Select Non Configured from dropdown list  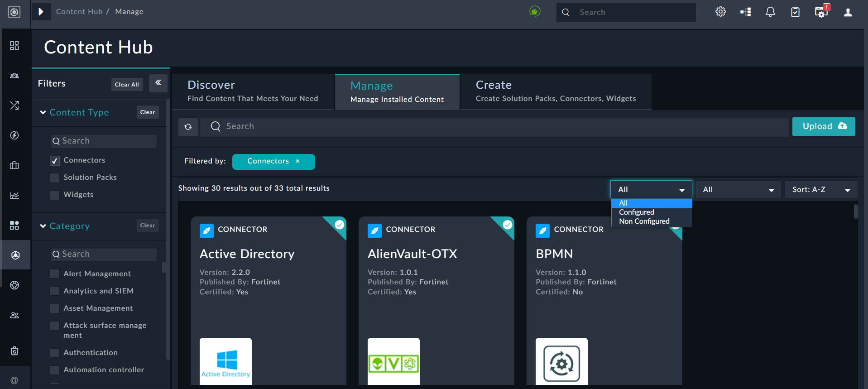coord(644,221)
